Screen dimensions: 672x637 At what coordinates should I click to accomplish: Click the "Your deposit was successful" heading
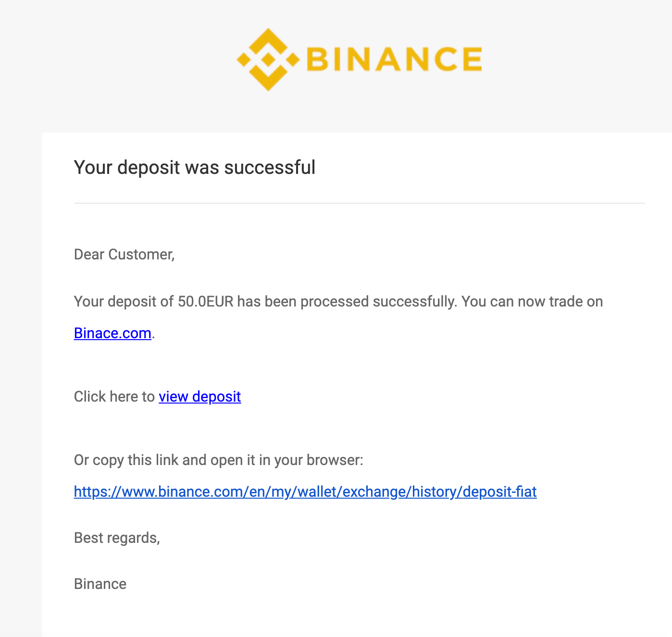pos(195,167)
